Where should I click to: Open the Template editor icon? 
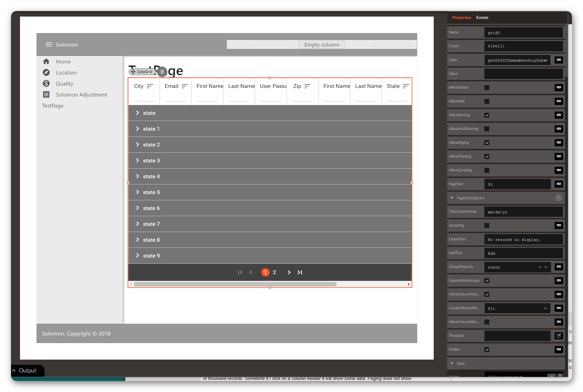tap(559, 336)
